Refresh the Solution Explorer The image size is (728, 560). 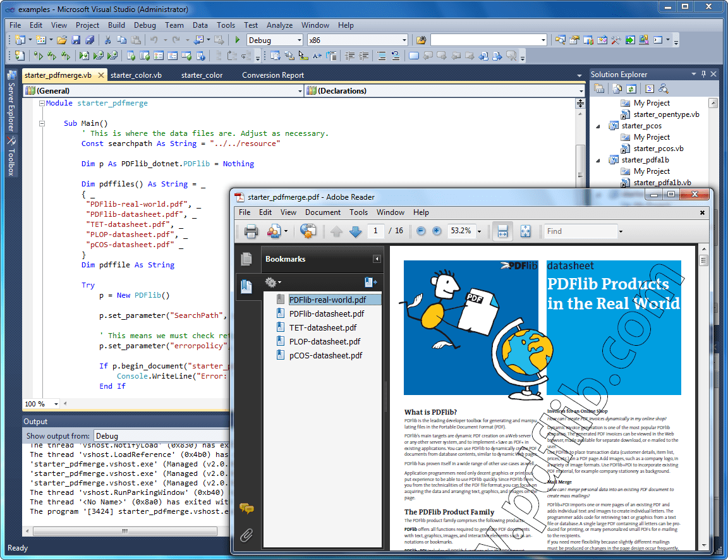pyautogui.click(x=631, y=88)
